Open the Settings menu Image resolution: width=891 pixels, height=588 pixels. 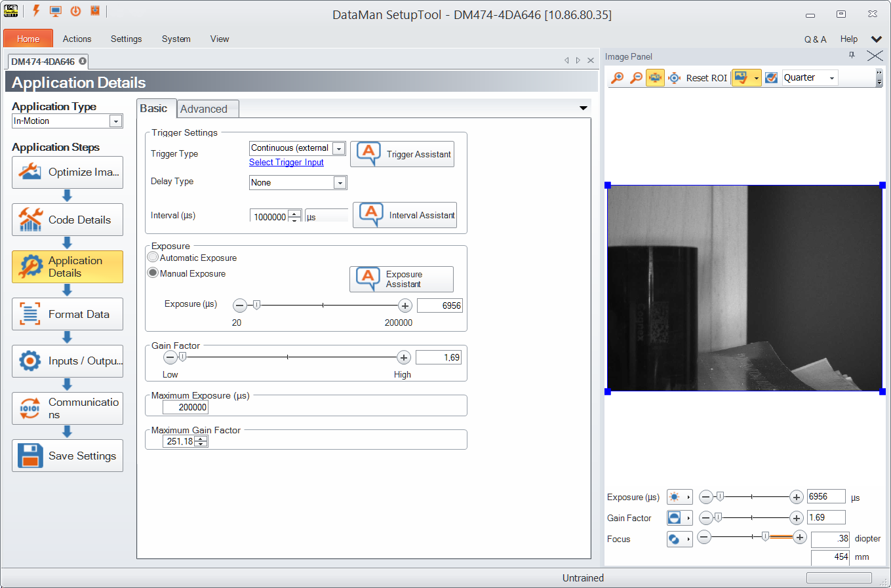pyautogui.click(x=126, y=39)
